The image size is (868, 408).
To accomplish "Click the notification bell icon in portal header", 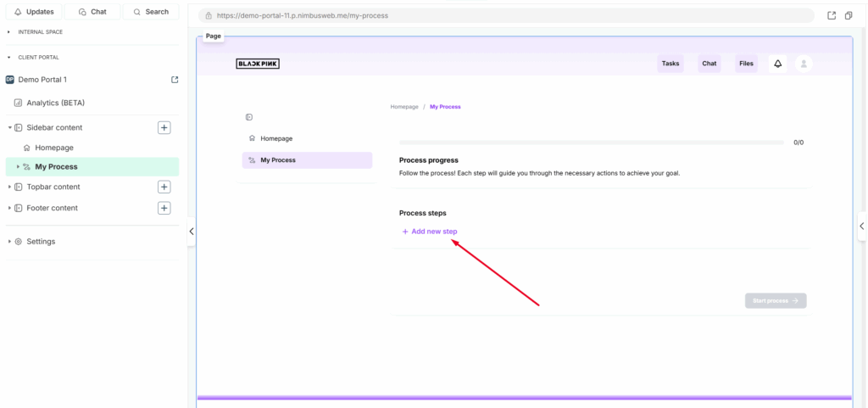I will click(777, 64).
